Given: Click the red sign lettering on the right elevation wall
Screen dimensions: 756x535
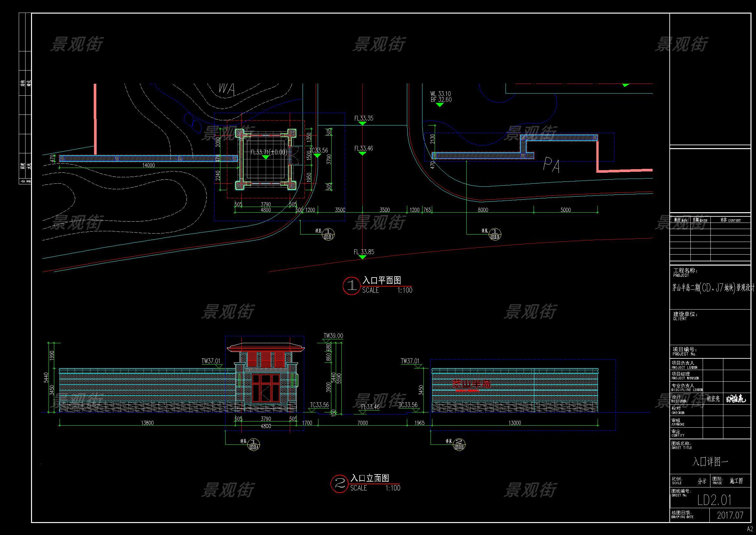Looking at the screenshot, I should coord(471,384).
